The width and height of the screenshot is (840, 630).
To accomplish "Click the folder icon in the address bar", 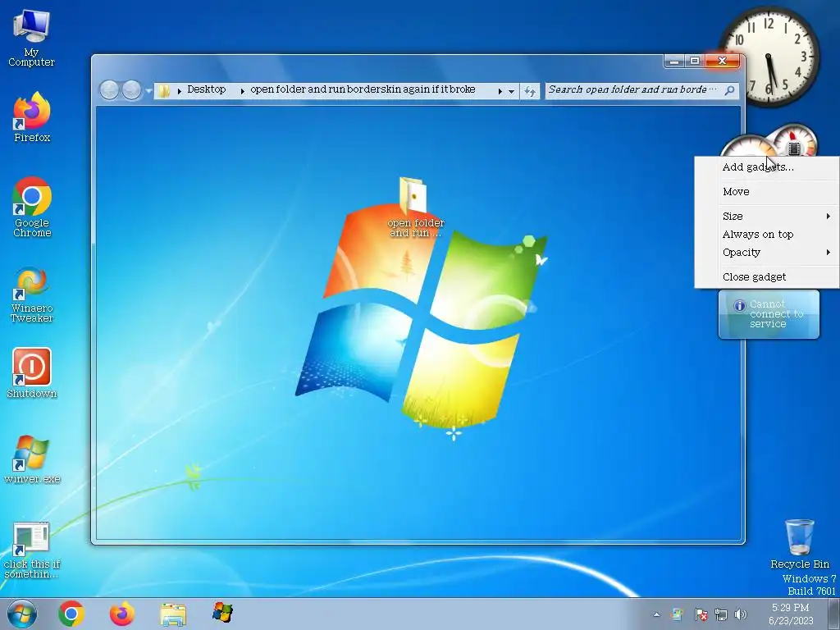I will pos(164,90).
